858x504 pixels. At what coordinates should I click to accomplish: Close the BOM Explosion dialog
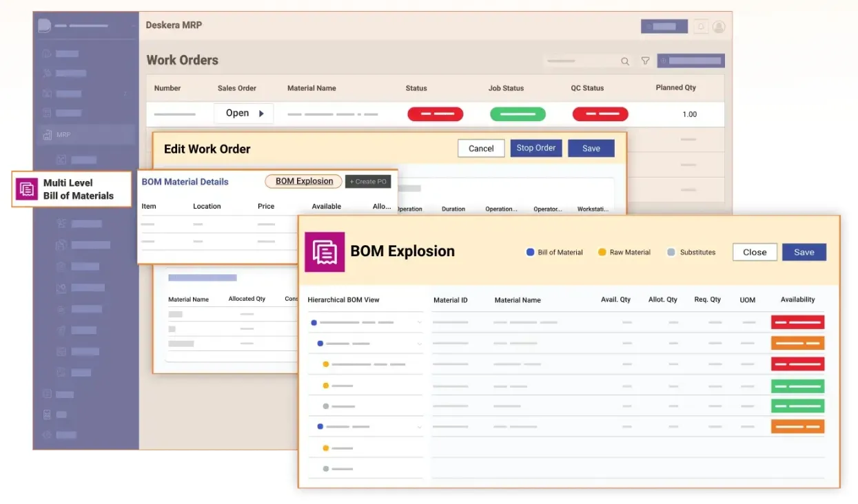pos(755,252)
